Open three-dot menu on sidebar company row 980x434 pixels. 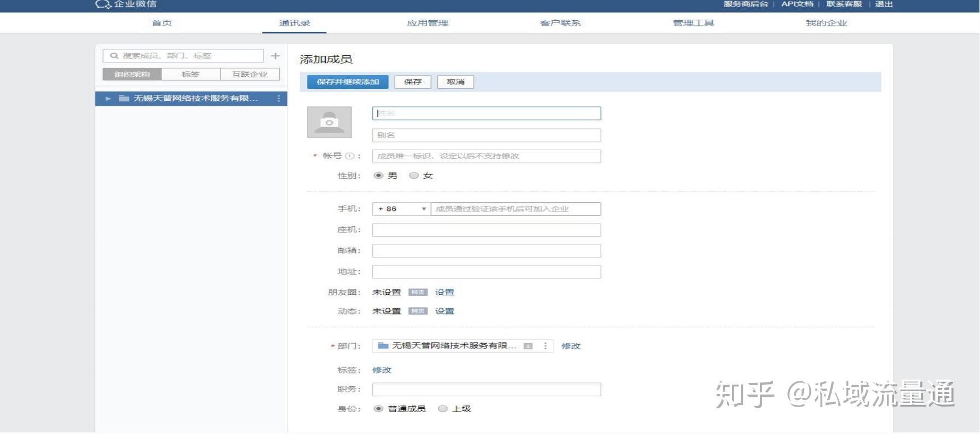pos(279,99)
